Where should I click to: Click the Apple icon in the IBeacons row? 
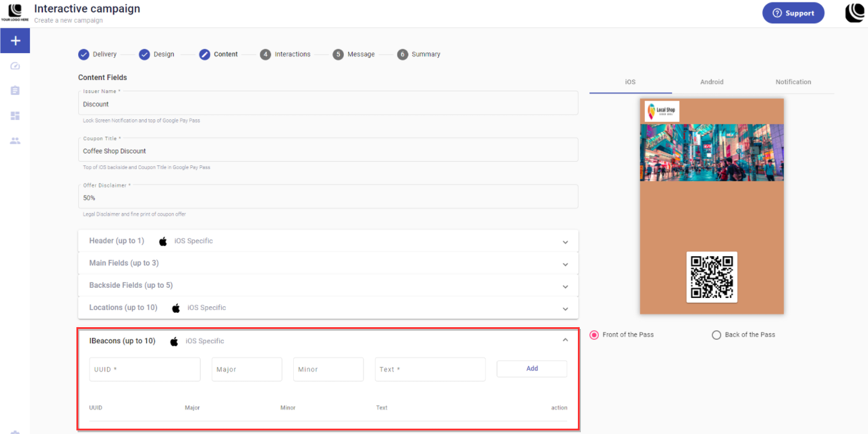coord(174,341)
